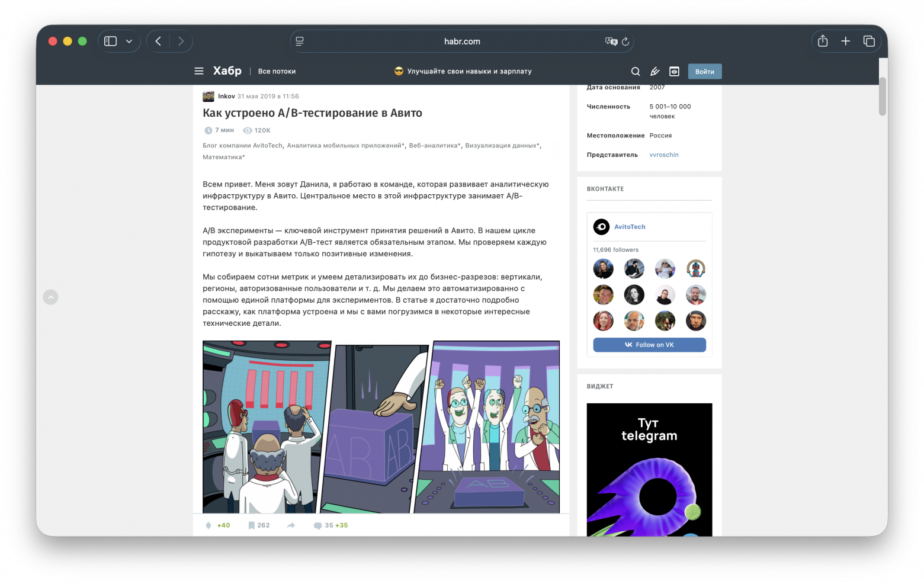Open the author avatar next to Inkov
The image size is (924, 584).
pyautogui.click(x=208, y=97)
